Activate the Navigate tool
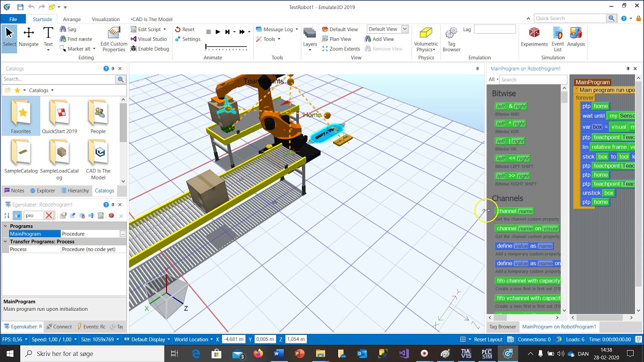Screen dimensions: 644x362 [x=29, y=38]
